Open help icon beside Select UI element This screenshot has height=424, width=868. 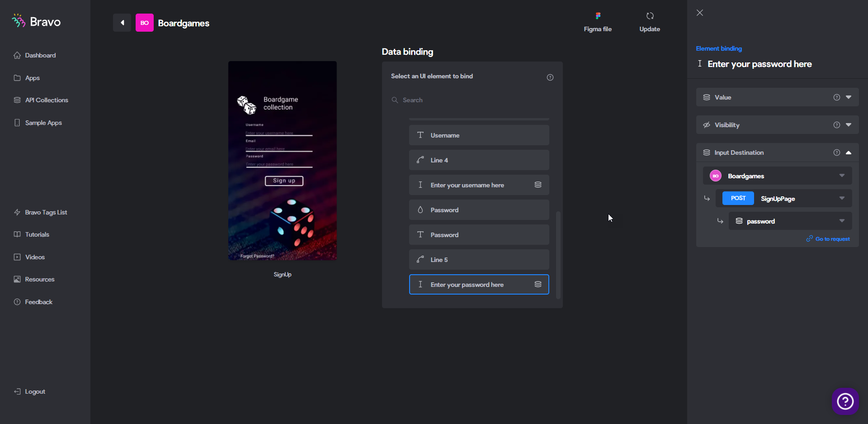[550, 77]
